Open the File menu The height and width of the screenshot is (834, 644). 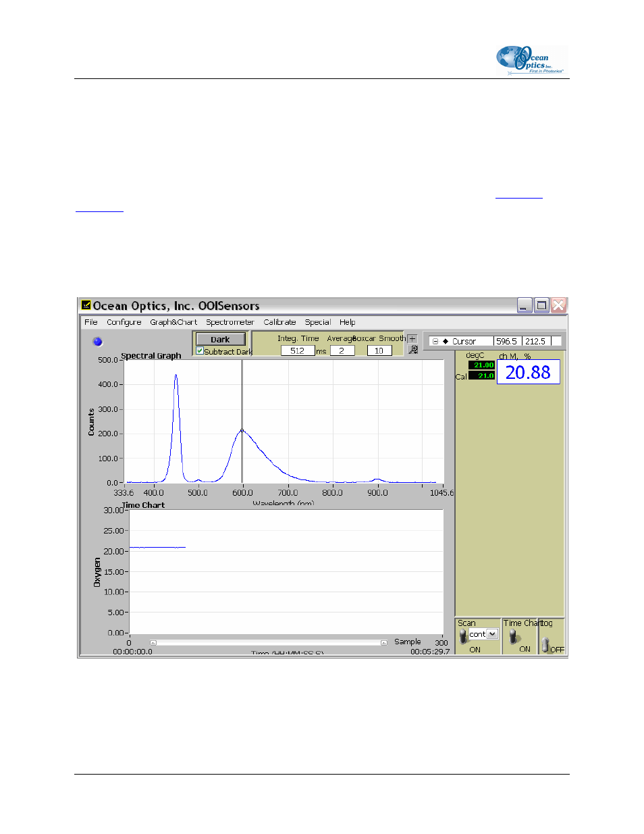click(91, 323)
